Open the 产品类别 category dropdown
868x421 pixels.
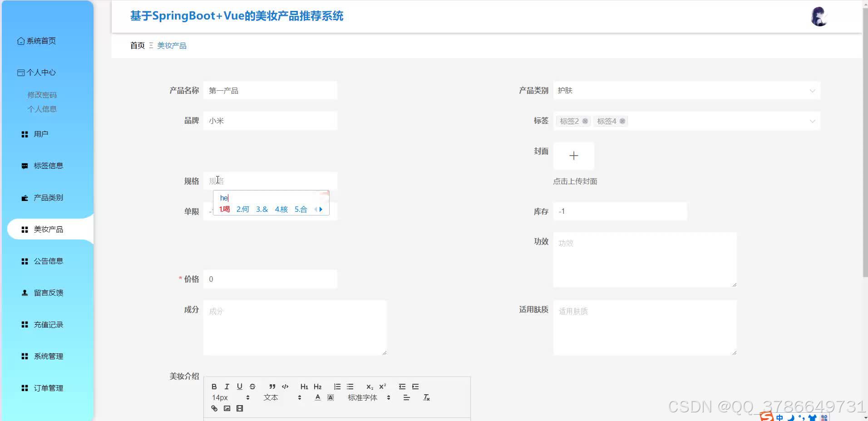coord(686,90)
